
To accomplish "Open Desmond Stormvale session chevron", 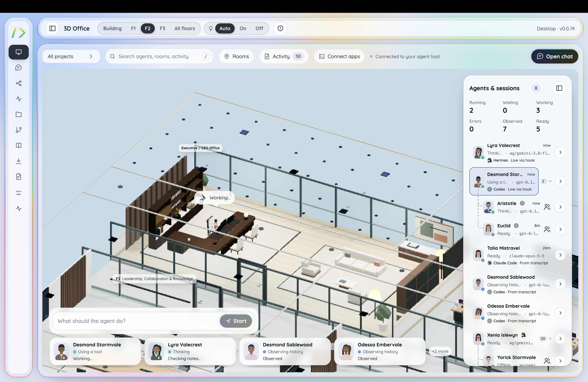I will [x=560, y=181].
